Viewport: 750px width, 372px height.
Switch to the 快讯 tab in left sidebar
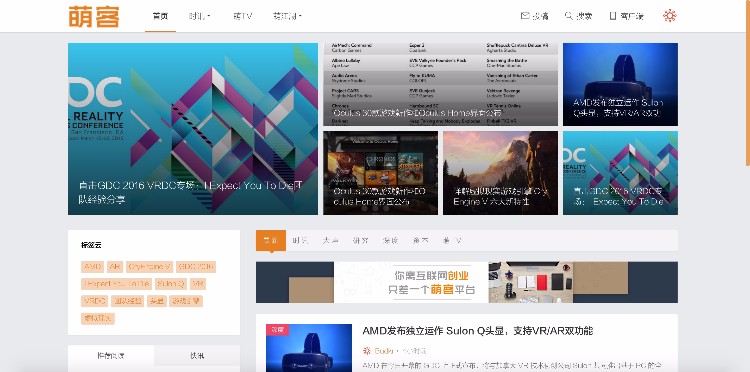[197, 356]
